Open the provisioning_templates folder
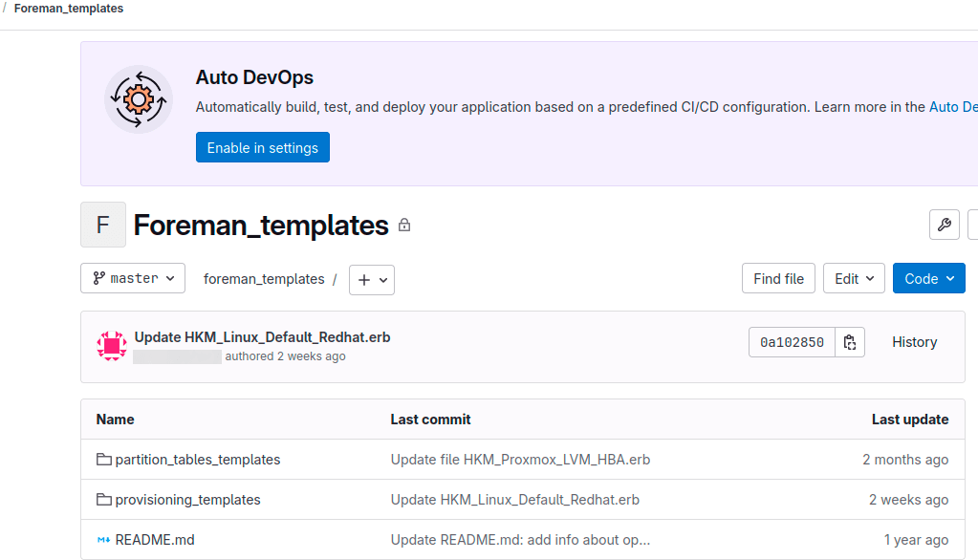Viewport: 978px width, 560px height. [x=187, y=500]
